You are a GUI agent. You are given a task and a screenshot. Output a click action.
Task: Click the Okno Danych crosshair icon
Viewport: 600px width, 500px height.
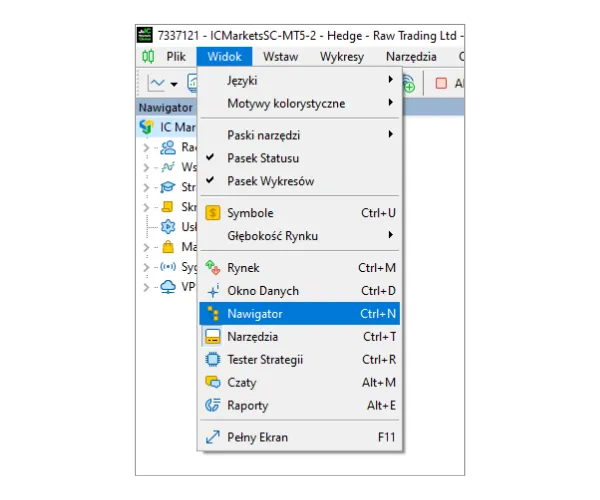[212, 291]
